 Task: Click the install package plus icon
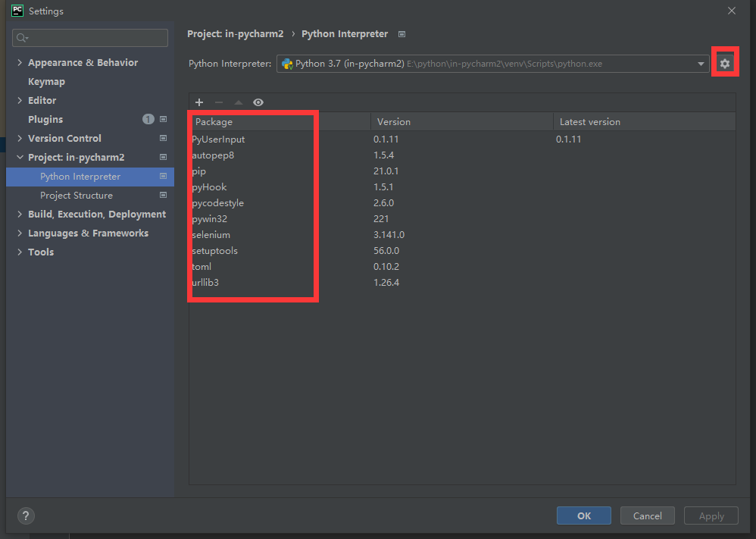coord(199,102)
